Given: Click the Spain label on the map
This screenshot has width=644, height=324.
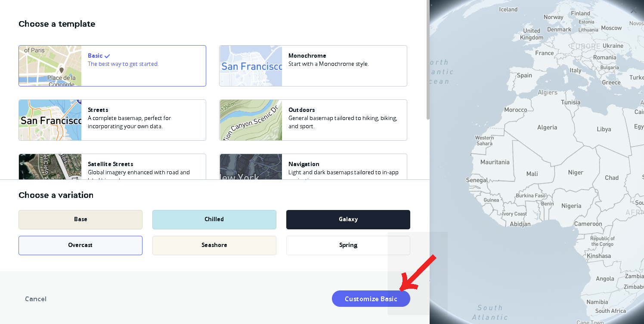Looking at the screenshot, I should [x=524, y=75].
